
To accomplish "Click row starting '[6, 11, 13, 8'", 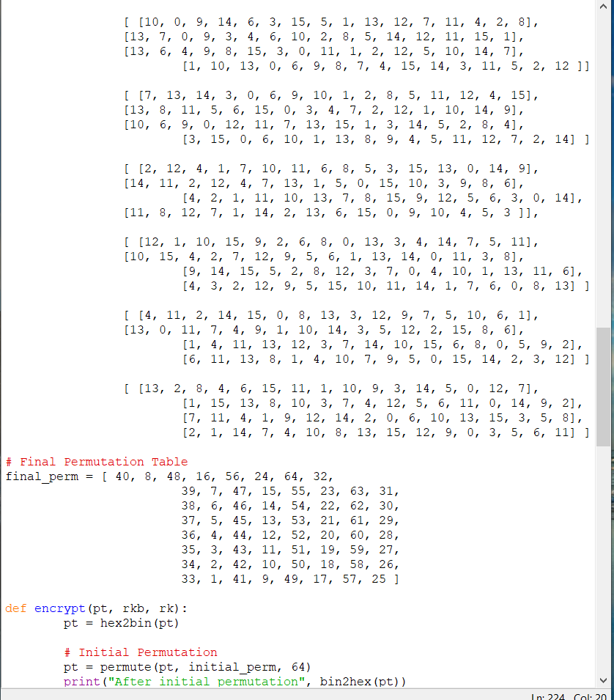I will click(x=386, y=359).
